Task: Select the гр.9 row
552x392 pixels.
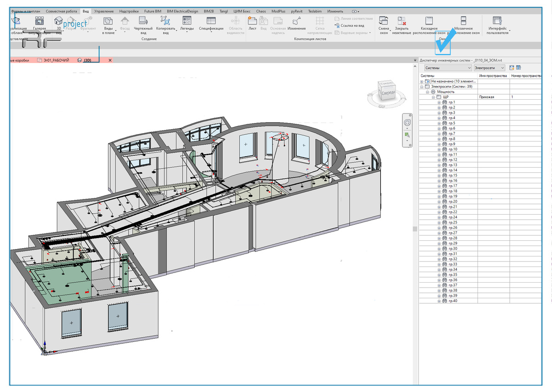Action: tap(481, 144)
